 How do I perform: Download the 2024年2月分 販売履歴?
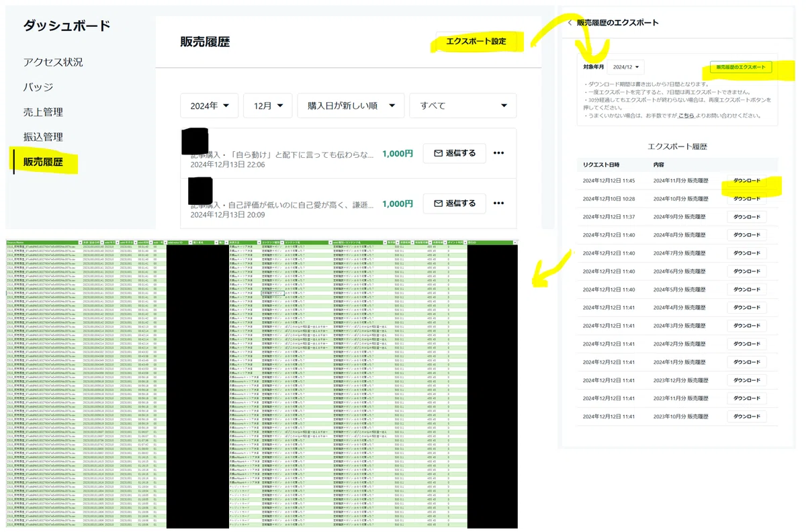tap(747, 344)
